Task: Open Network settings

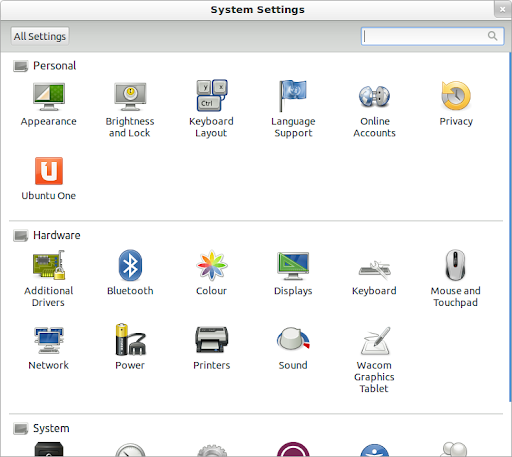Action: pyautogui.click(x=49, y=348)
